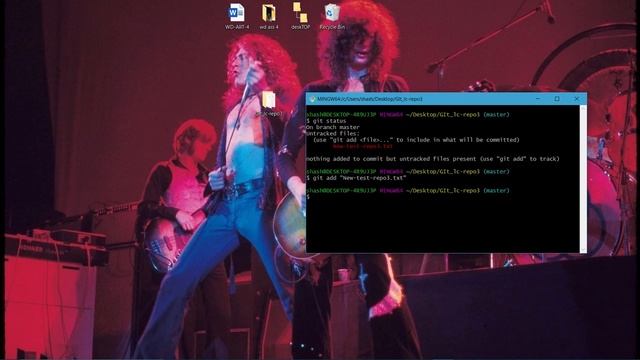Click the '$ git add "New-test-repo3.txt"' command line
Viewport: 640px width, 360px height.
pos(356,178)
